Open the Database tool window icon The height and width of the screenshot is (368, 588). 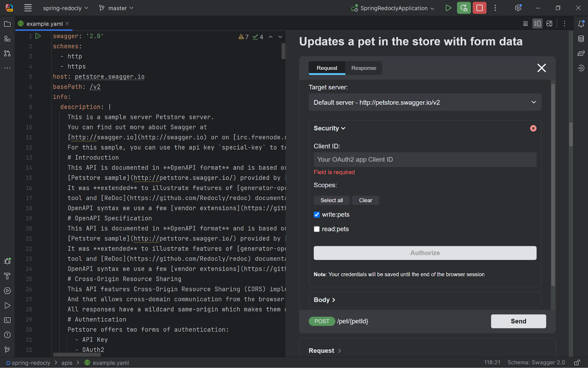(x=581, y=39)
